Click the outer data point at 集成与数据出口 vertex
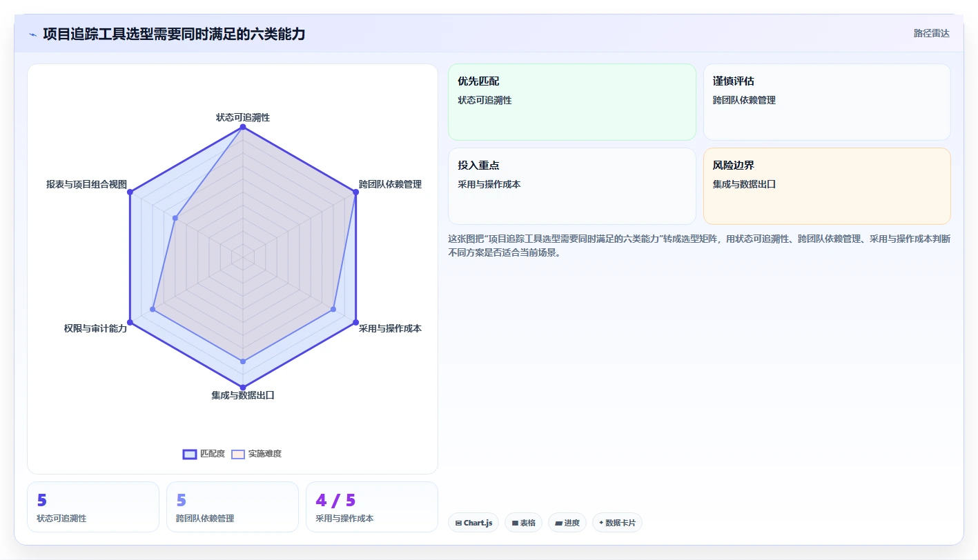Screen dimensions: 978x560 click(x=243, y=388)
